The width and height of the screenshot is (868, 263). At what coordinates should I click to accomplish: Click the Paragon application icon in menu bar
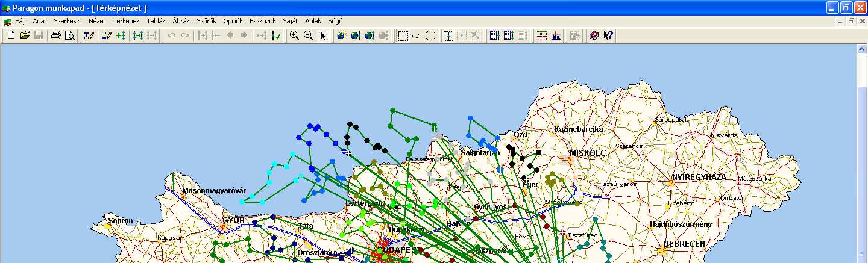point(7,21)
